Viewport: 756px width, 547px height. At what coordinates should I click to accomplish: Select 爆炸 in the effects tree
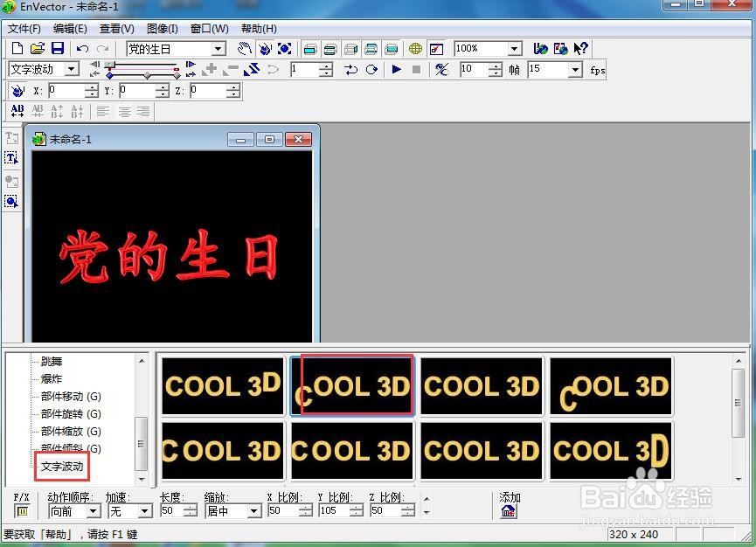(x=51, y=379)
